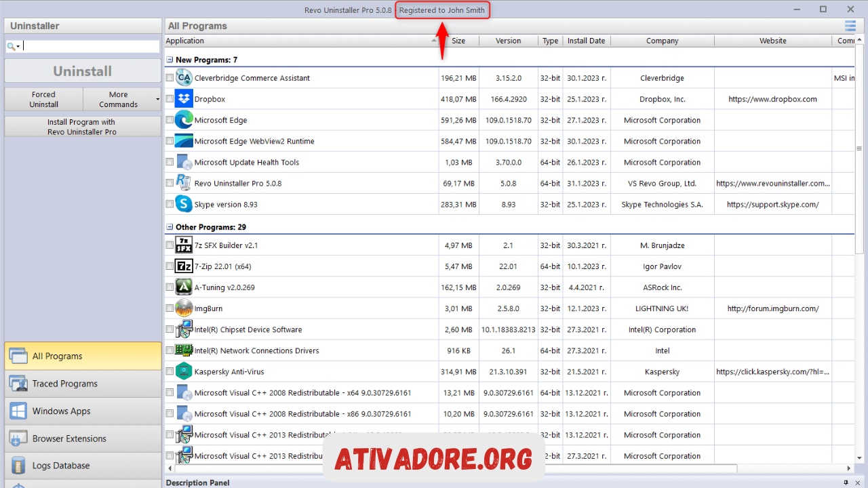This screenshot has width=868, height=488.
Task: Click the Intel Chipset Device Software icon
Action: [x=184, y=329]
